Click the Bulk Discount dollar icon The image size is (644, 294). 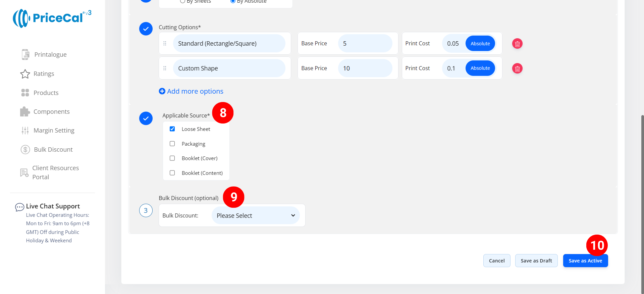pyautogui.click(x=25, y=150)
